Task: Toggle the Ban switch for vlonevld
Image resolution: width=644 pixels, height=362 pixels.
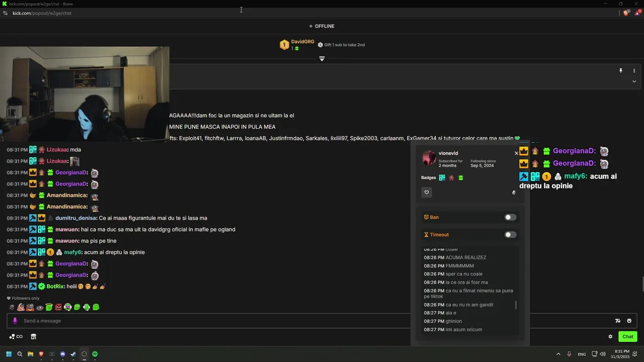Action: pyautogui.click(x=510, y=217)
